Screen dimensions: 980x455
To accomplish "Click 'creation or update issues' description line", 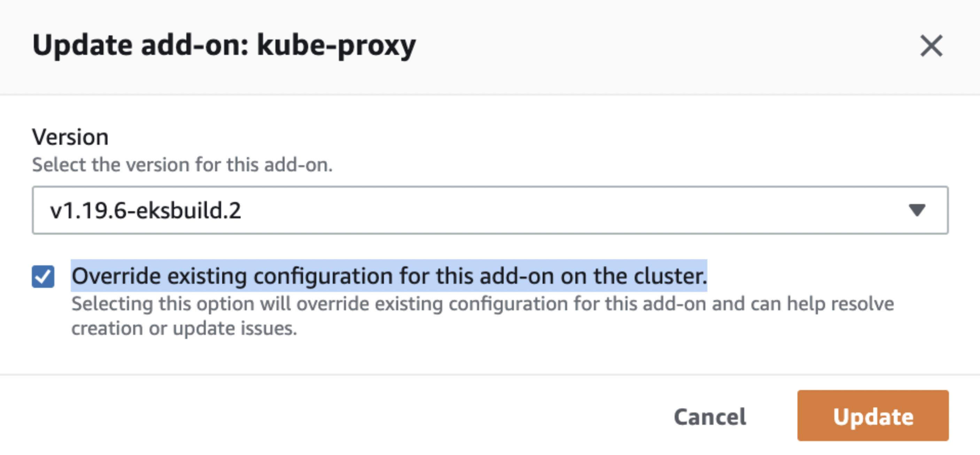I will [184, 328].
